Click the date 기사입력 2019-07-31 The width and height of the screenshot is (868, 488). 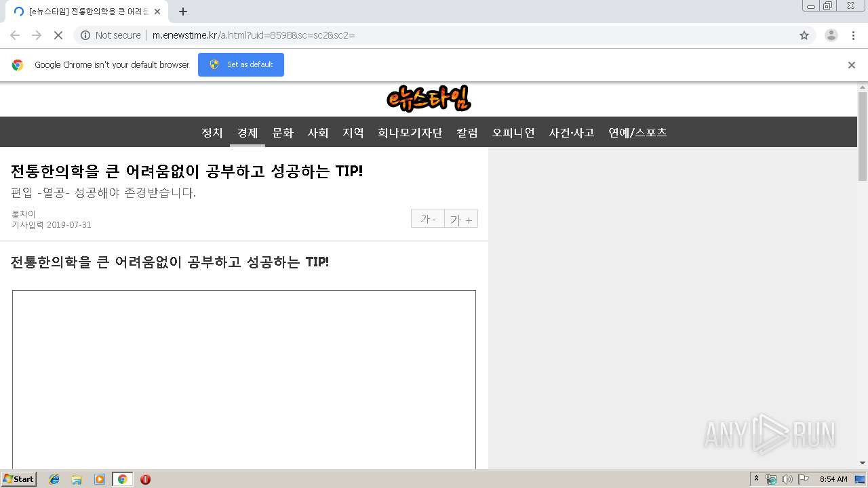[51, 225]
